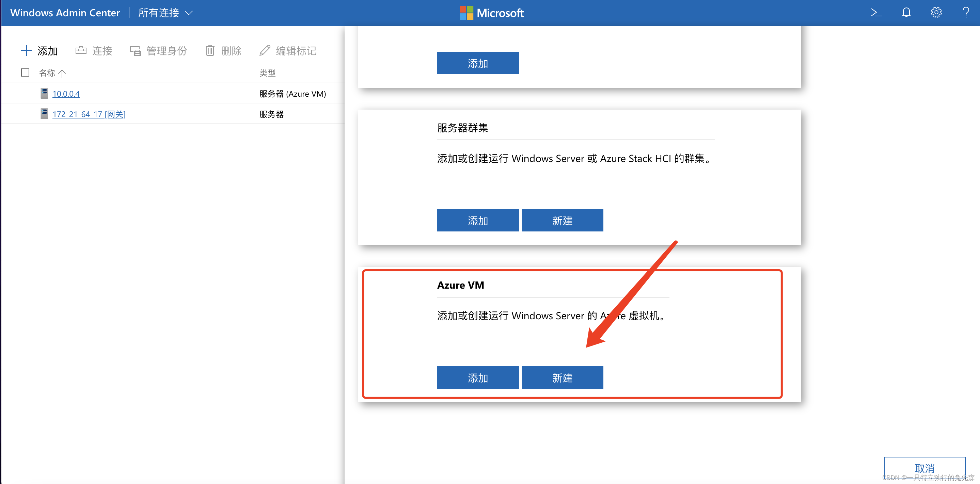The image size is (980, 484).
Task: Click the 服务器群集 card heading
Action: [x=462, y=128]
